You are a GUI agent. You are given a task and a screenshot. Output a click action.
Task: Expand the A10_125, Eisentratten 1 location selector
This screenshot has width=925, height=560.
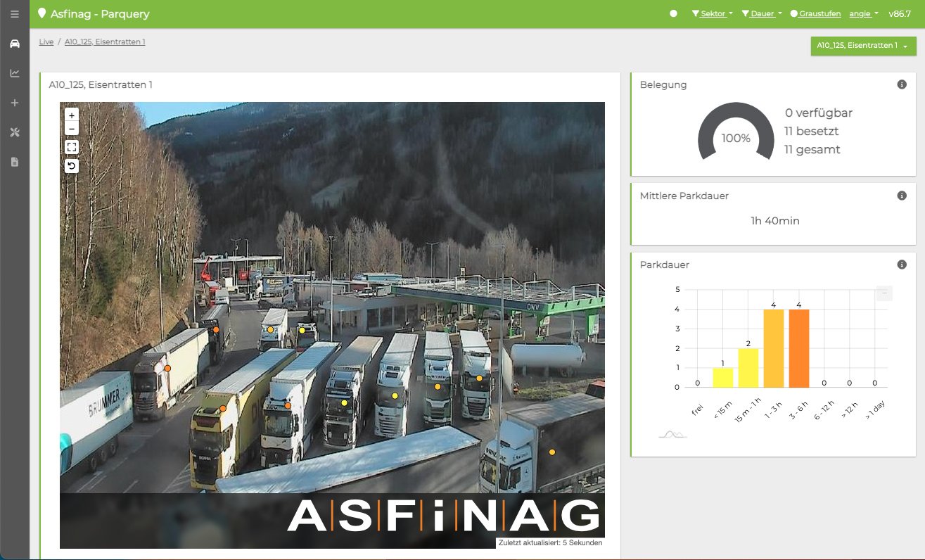(x=862, y=46)
